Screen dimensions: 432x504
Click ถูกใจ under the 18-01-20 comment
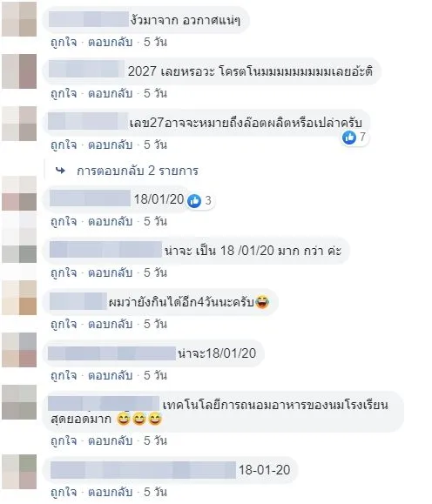pos(64,492)
